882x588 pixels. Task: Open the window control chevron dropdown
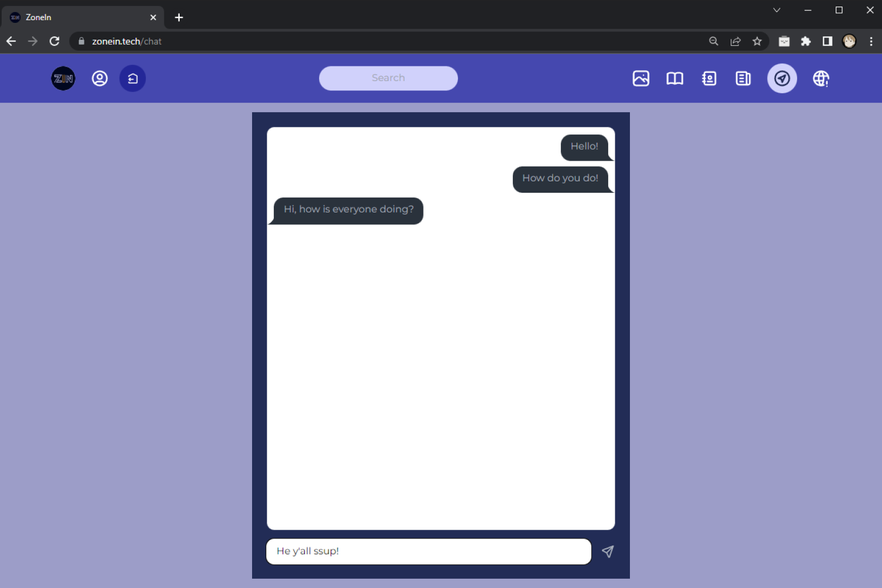pyautogui.click(x=777, y=10)
